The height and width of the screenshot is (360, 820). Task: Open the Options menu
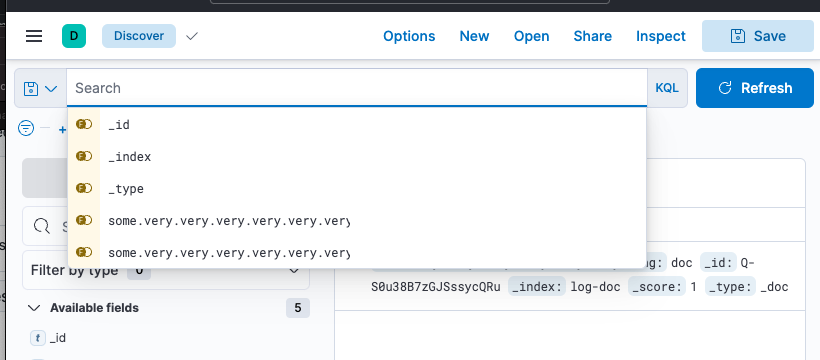click(x=409, y=36)
